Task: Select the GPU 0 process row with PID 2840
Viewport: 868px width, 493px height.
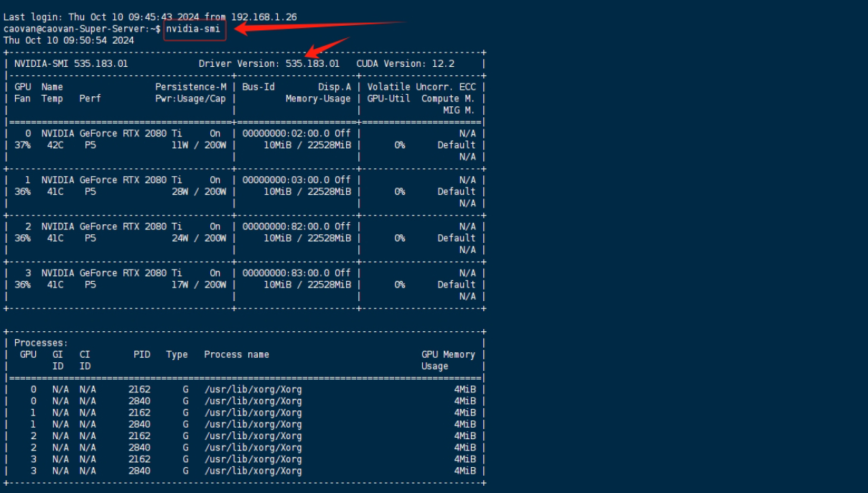Action: point(245,401)
